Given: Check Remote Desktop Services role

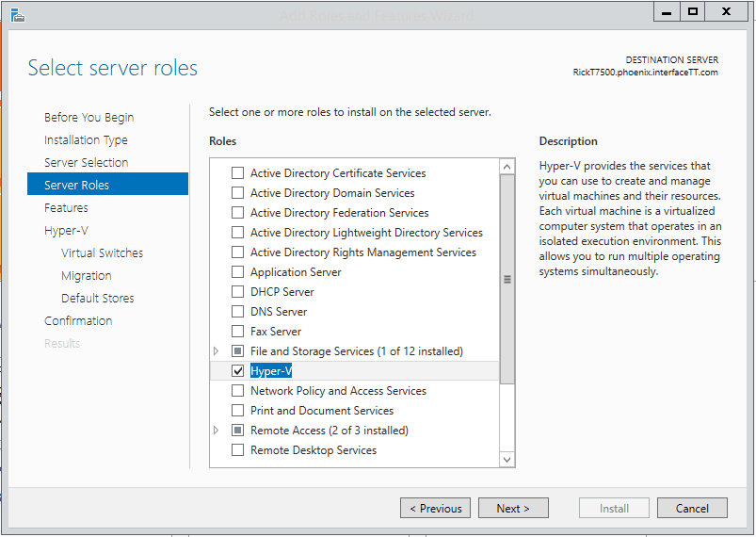Looking at the screenshot, I should tap(237, 450).
